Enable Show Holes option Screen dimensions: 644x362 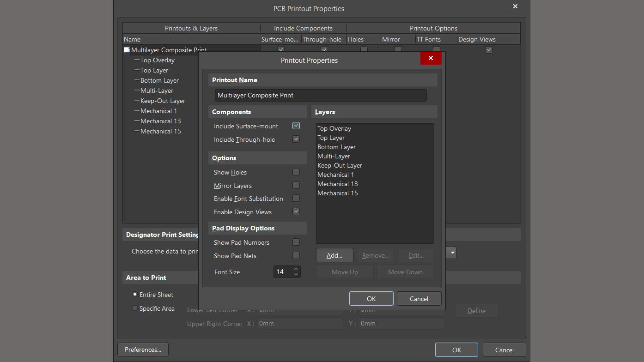296,172
